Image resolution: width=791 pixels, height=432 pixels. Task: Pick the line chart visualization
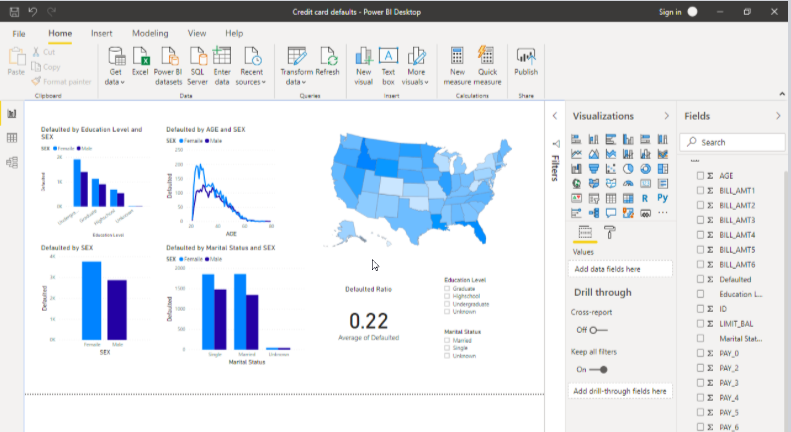pyautogui.click(x=576, y=154)
